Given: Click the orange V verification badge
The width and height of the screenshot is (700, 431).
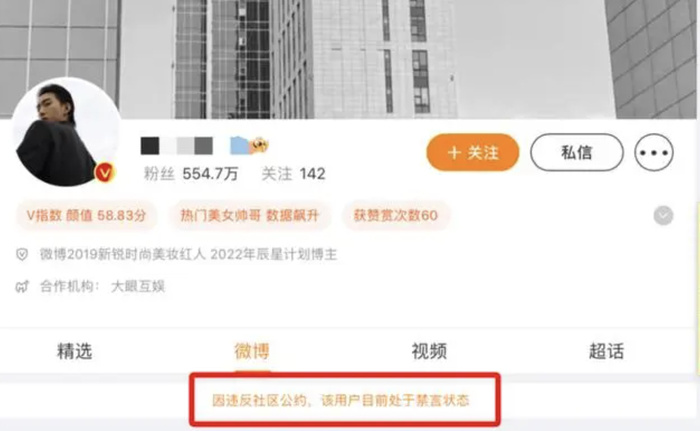Looking at the screenshot, I should 105,173.
